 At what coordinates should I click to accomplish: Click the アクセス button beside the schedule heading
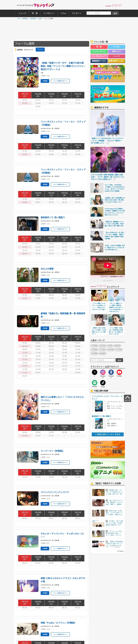(x=40, y=49)
